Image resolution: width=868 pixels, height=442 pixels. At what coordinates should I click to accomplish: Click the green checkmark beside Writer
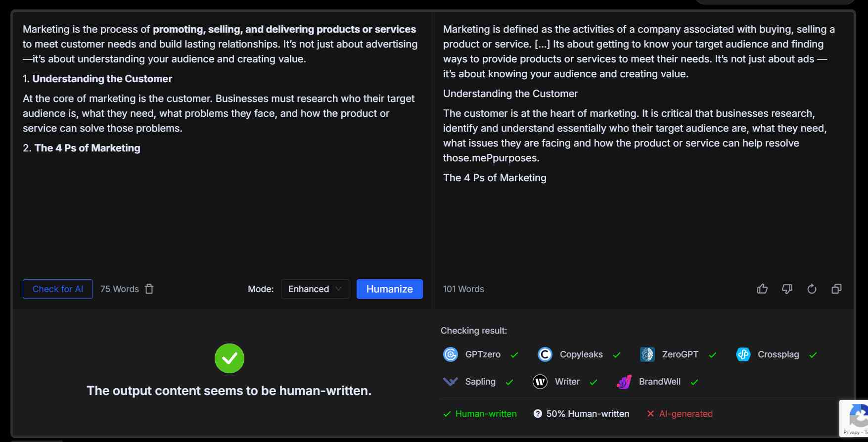[594, 382]
